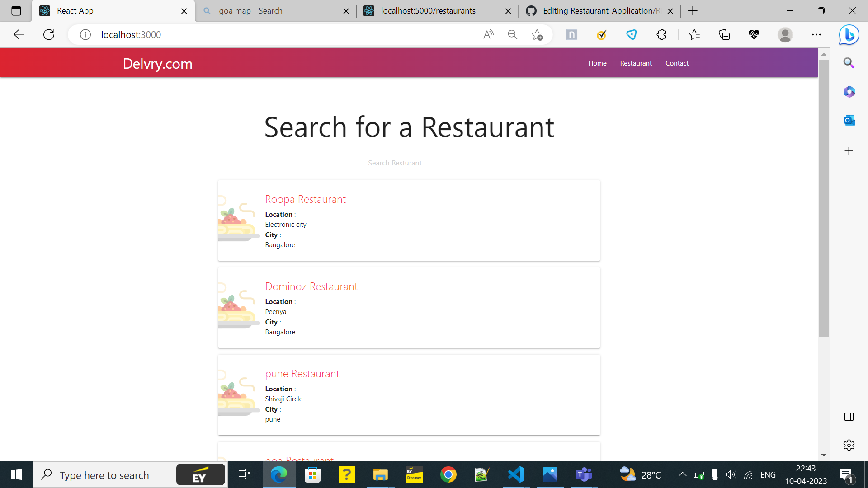
Task: Open Microsoft 365 sidebar panel
Action: [849, 92]
